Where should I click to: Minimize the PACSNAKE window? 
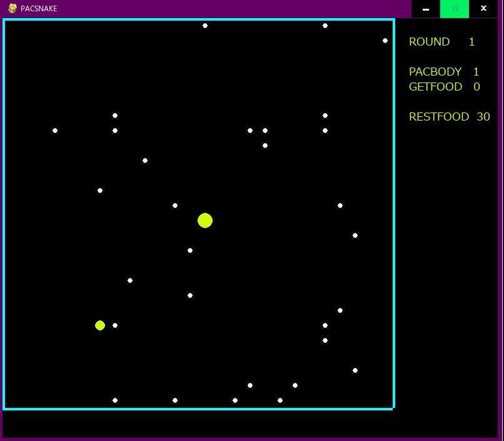pyautogui.click(x=426, y=9)
